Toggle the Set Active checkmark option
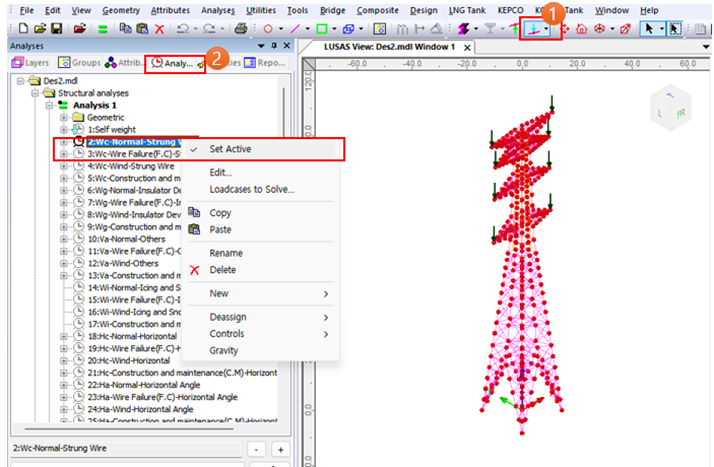This screenshot has height=467, width=714. point(230,149)
